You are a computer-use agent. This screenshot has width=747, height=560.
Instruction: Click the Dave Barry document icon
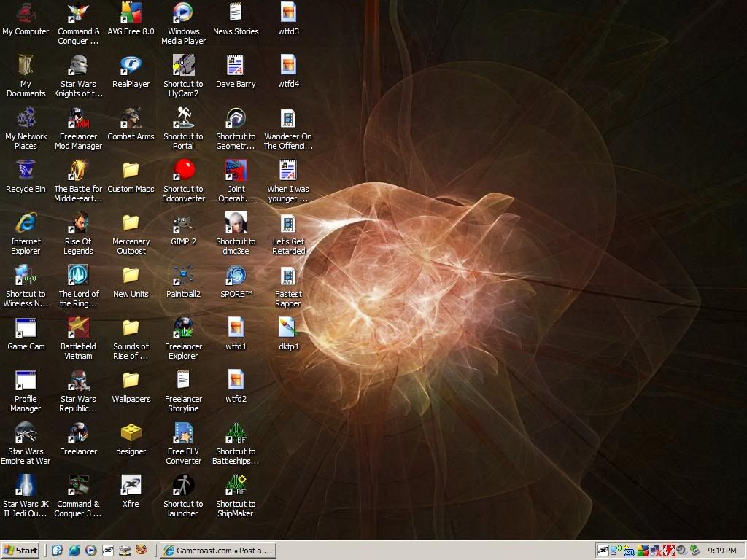pos(236,65)
